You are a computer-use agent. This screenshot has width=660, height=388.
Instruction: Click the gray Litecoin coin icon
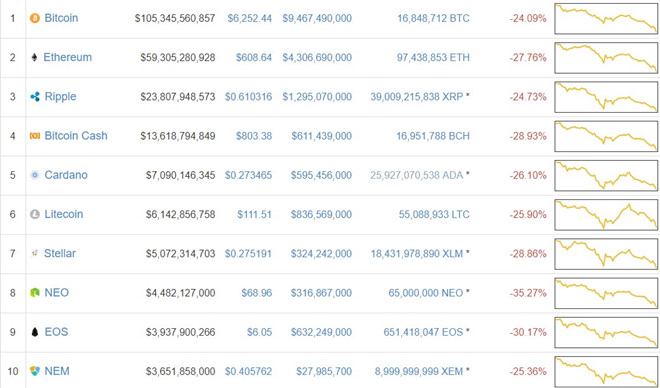click(x=35, y=214)
